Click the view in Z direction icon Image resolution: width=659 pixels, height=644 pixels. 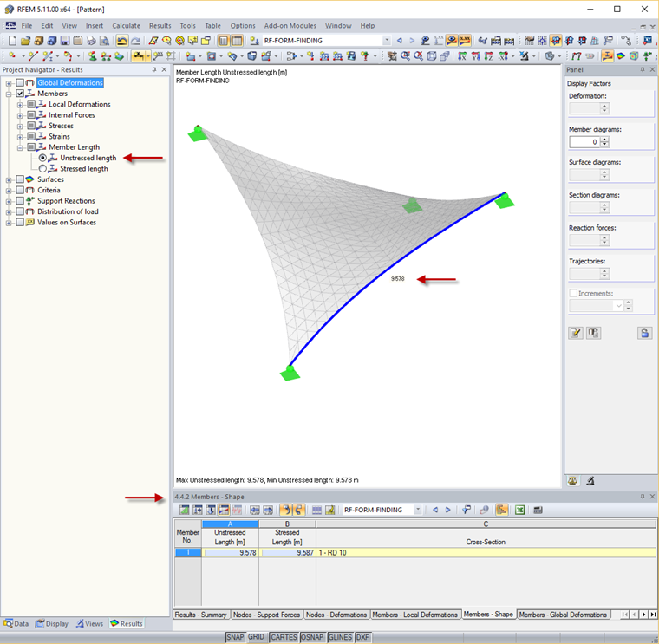[x=489, y=55]
